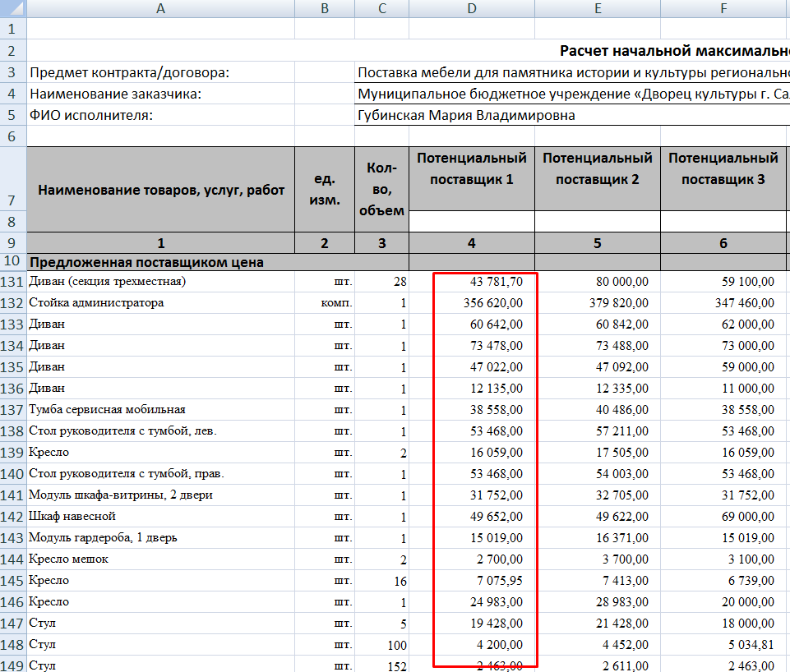Click price cell 17 505,00
The width and height of the screenshot is (790, 672).
click(598, 452)
